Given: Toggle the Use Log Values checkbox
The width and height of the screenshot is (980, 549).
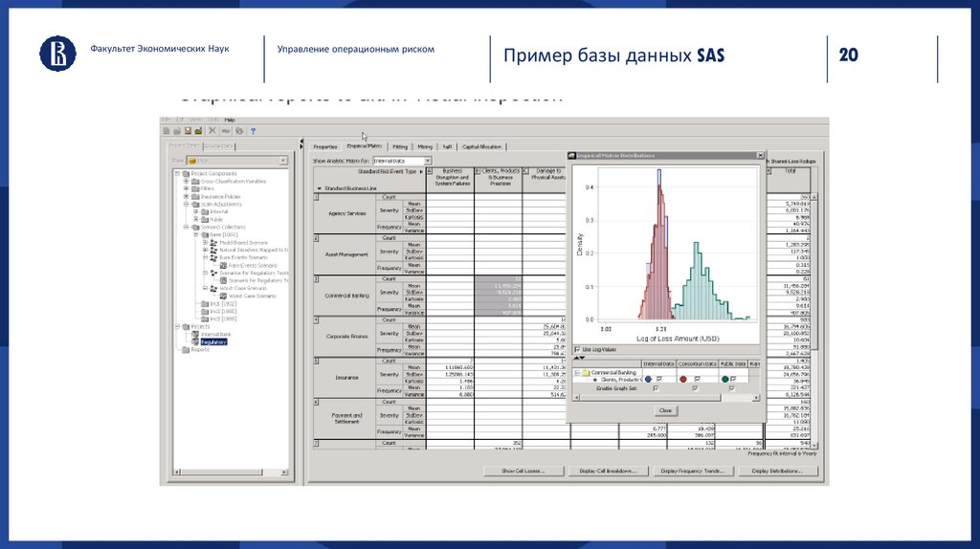Looking at the screenshot, I should [577, 350].
